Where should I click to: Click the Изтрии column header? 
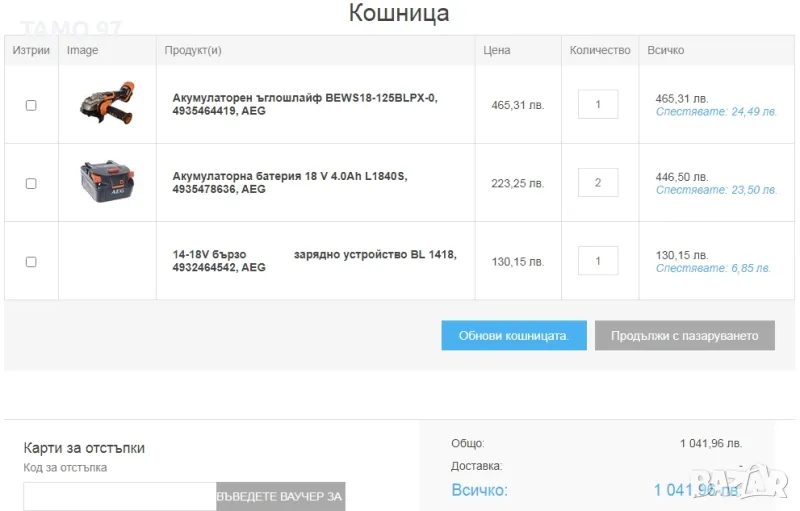[x=31, y=50]
